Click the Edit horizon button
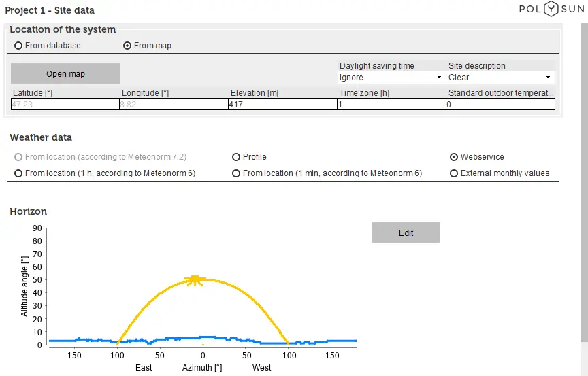The height and width of the screenshot is (376, 588). (x=406, y=233)
